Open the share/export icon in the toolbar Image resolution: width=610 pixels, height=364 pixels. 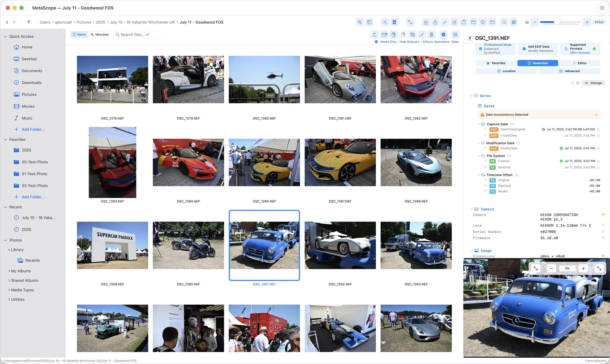(435, 22)
